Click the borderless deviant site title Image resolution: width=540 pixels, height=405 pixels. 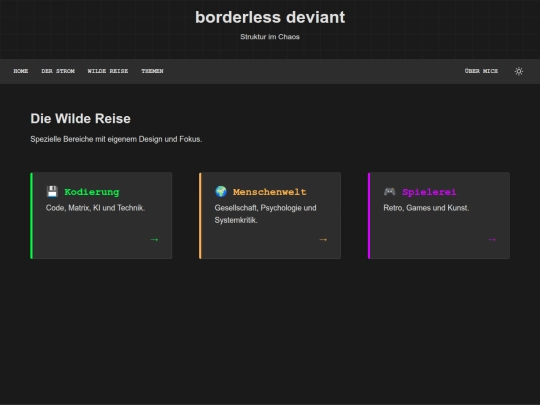270,17
